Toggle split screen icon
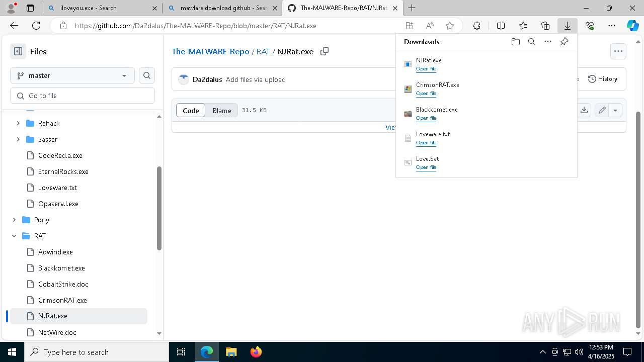Screen dimensions: 644x362 (x=501, y=26)
